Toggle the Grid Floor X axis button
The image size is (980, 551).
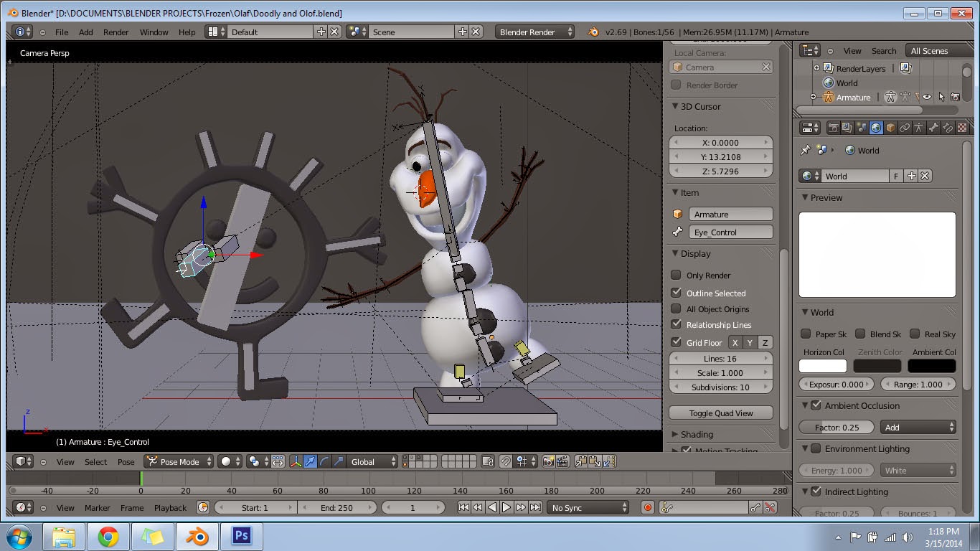pos(735,342)
